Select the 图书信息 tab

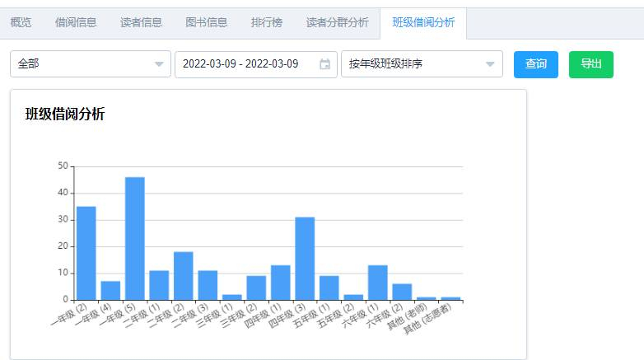(207, 22)
